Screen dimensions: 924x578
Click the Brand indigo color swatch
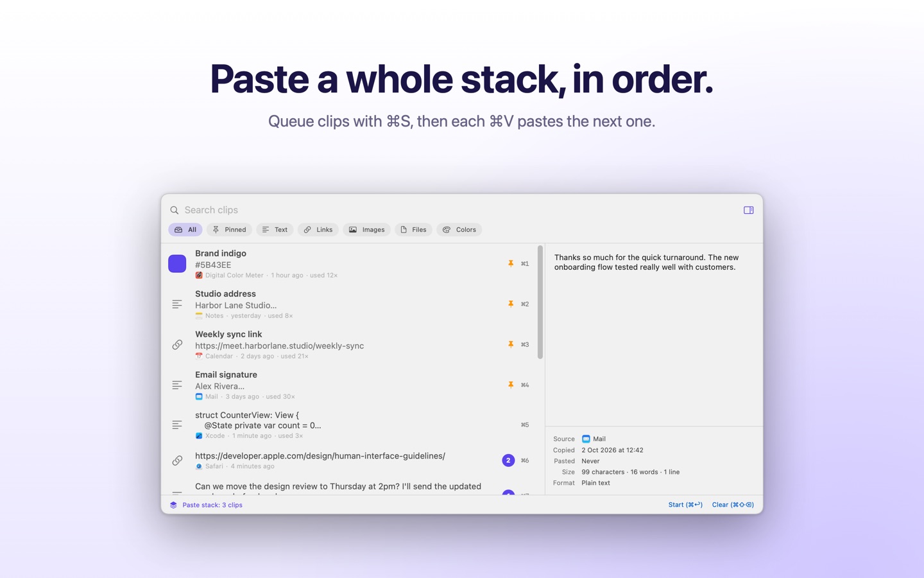tap(177, 263)
